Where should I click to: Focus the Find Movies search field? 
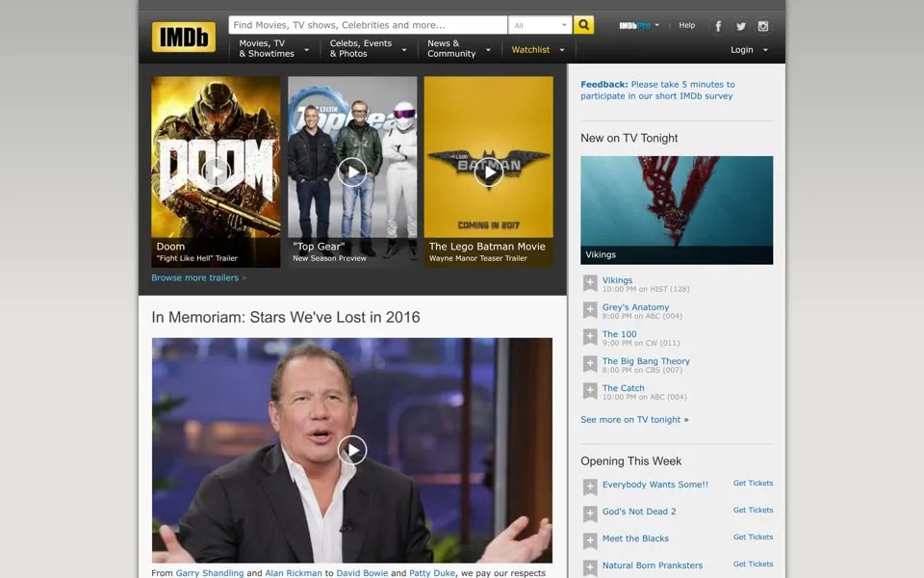368,25
